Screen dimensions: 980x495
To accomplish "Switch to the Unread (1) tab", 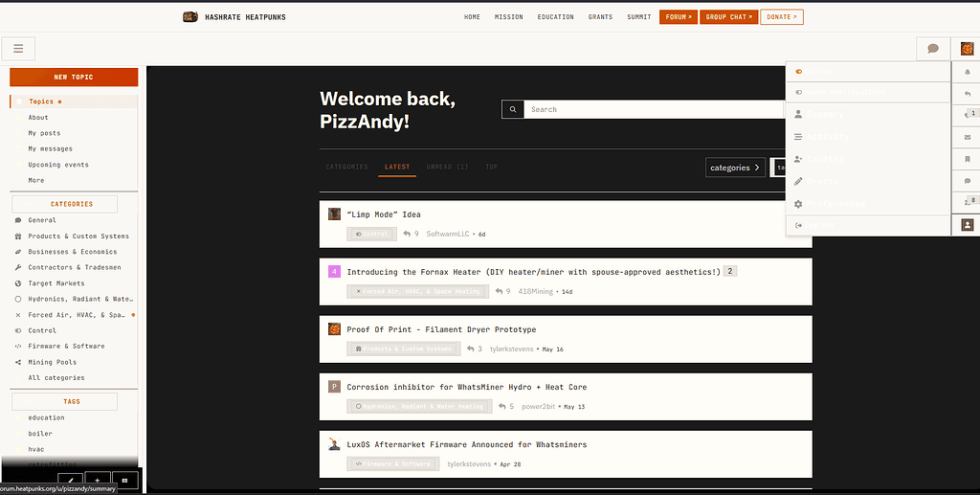I will 448,167.
